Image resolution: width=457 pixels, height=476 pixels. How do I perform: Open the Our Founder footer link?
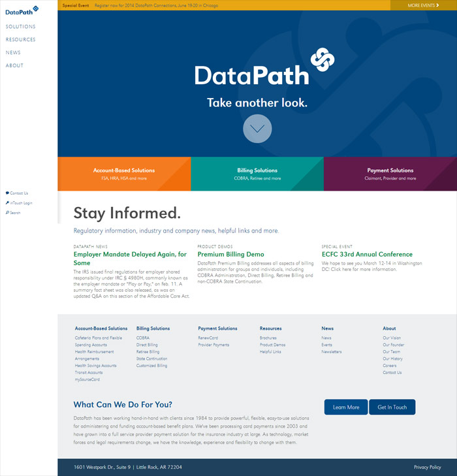pos(393,345)
